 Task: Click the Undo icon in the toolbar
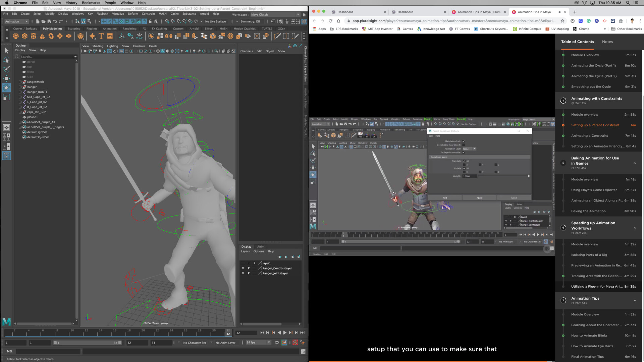pos(55,21)
